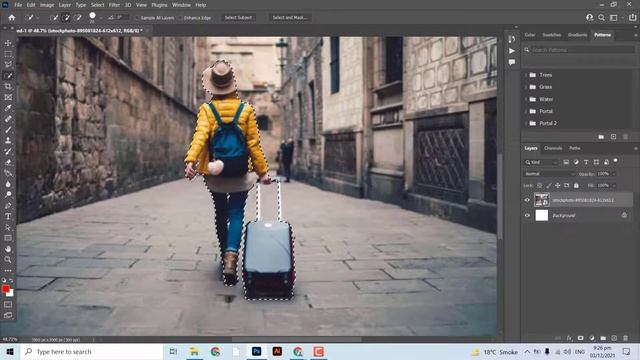This screenshot has width=640, height=360.
Task: Select the Crop tool
Action: point(8,86)
